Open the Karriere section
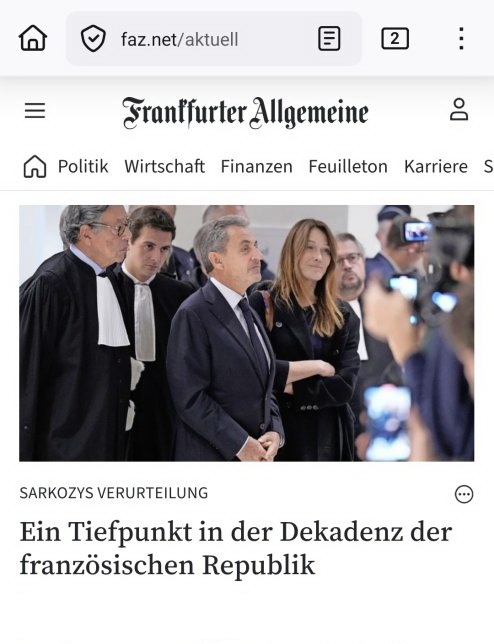 coord(436,166)
